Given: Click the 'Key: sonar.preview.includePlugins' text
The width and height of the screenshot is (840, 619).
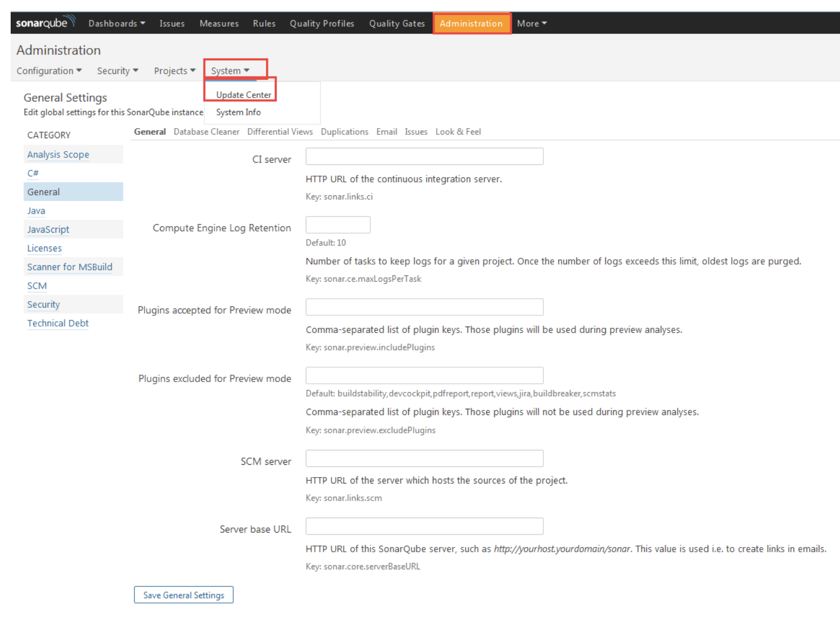Looking at the screenshot, I should click(x=370, y=347).
